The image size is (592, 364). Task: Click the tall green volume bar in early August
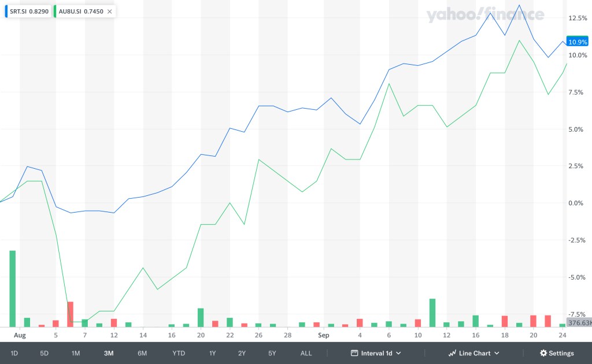(12, 289)
